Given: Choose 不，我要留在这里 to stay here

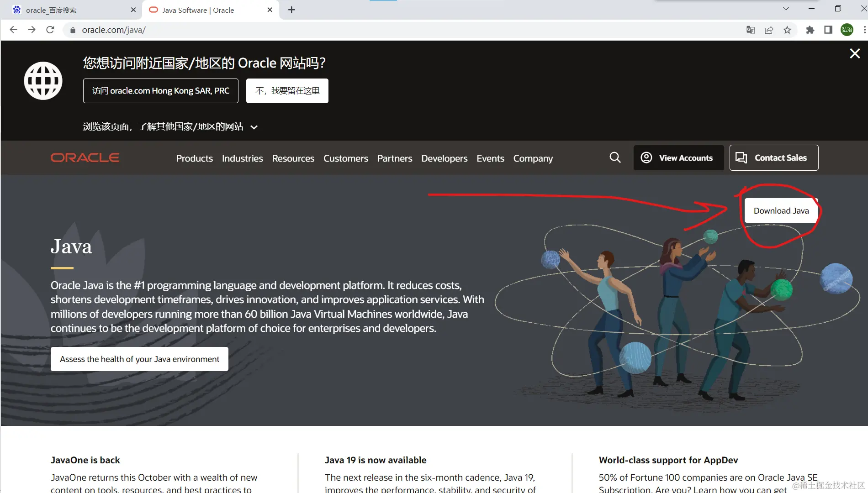Looking at the screenshot, I should 287,91.
